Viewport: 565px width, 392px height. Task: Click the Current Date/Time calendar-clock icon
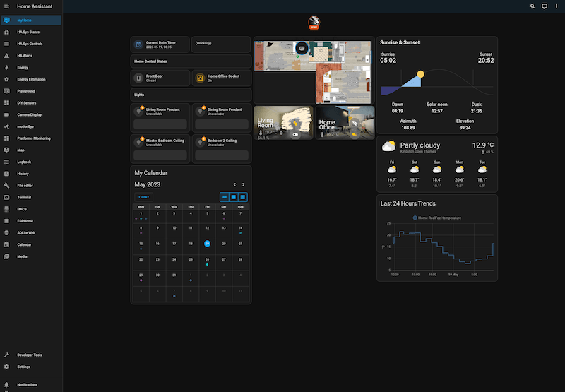[139, 44]
